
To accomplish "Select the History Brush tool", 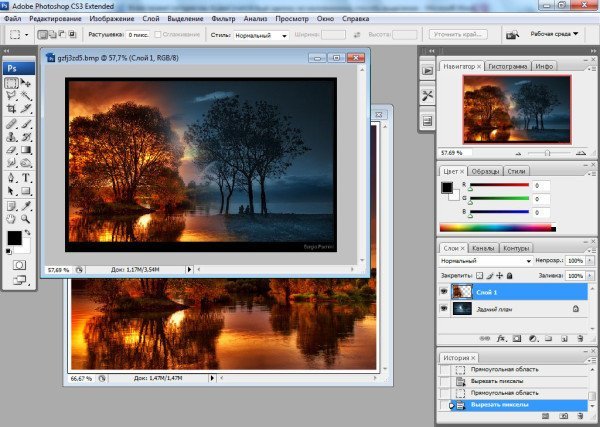I will (26, 137).
